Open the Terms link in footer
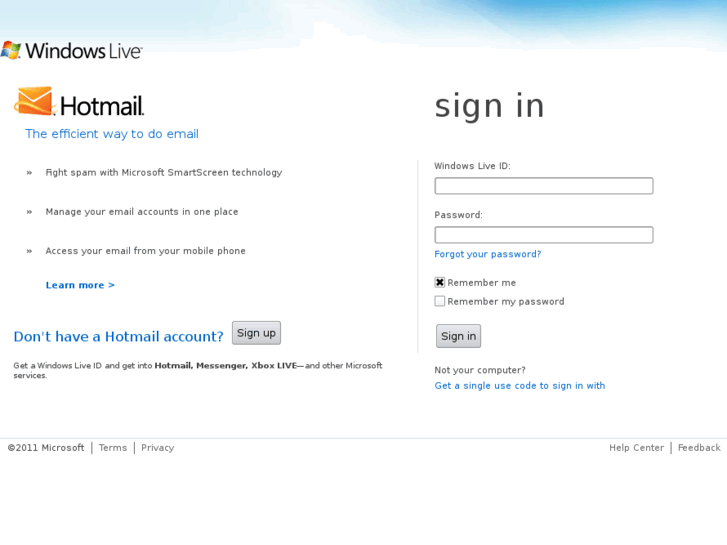Viewport: 727px width, 545px height. [113, 448]
